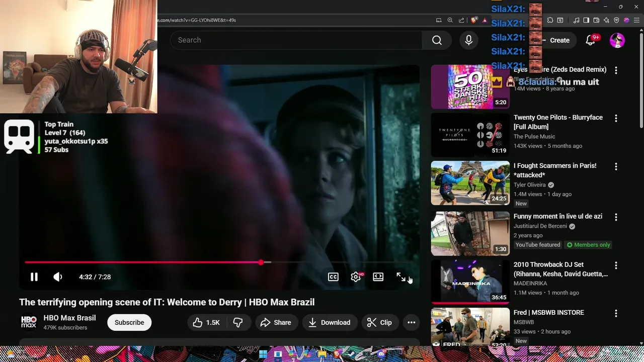Image resolution: width=644 pixels, height=362 pixels.
Task: Open Discord icon on taskbar
Action: coord(381,354)
